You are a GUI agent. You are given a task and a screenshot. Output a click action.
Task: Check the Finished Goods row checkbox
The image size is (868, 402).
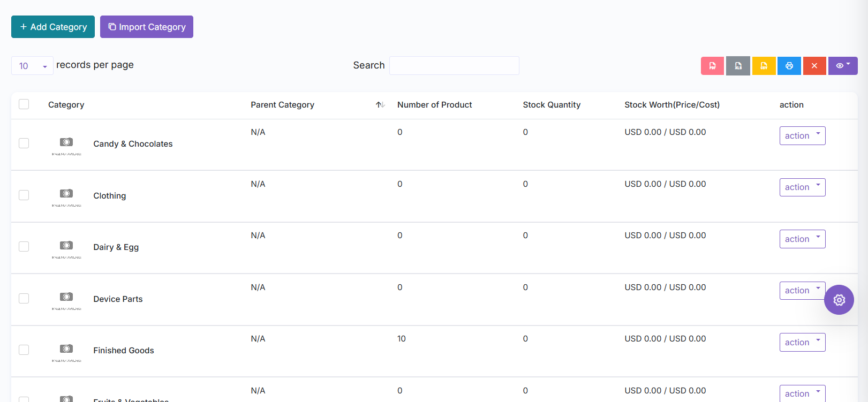click(x=24, y=350)
